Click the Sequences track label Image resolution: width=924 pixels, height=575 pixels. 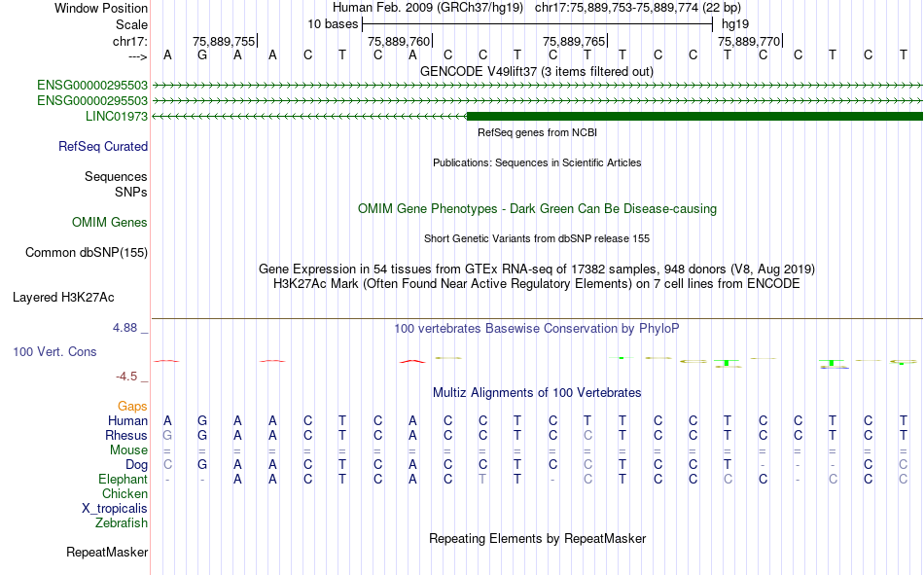click(116, 176)
